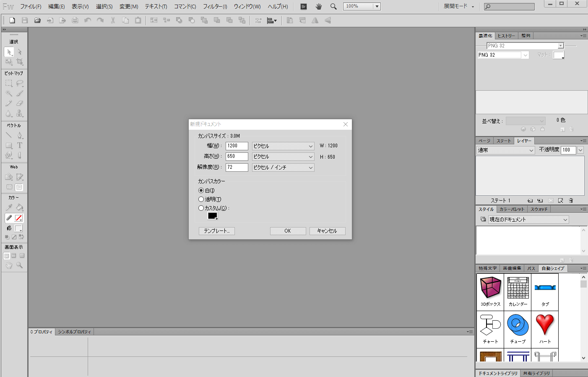Click the Undo toolbar icon
This screenshot has height=377, width=588.
(88, 20)
